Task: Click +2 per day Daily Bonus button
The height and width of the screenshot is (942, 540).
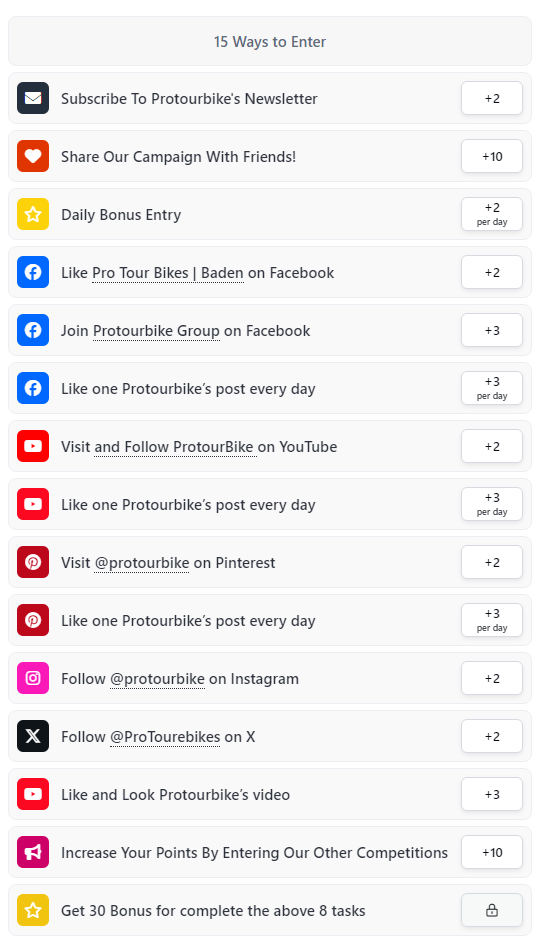Action: 492,214
